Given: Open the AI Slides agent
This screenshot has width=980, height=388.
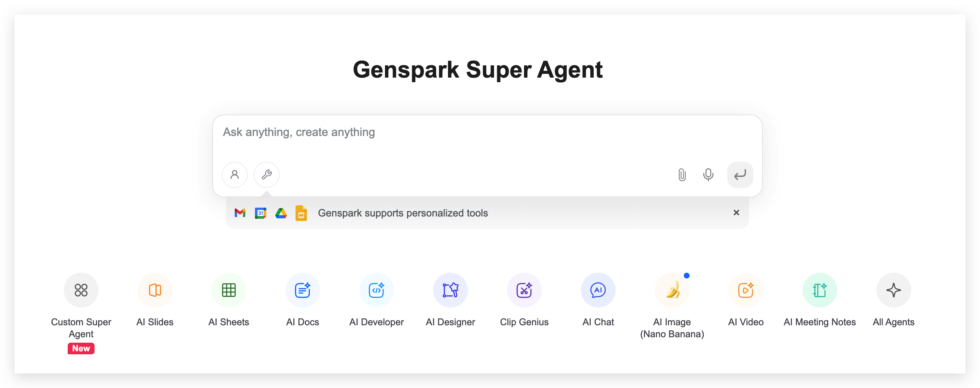Looking at the screenshot, I should 154,290.
